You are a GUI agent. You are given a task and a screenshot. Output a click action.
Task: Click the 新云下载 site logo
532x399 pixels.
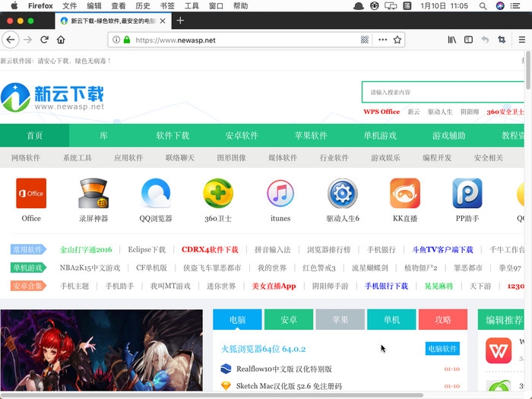[52, 97]
